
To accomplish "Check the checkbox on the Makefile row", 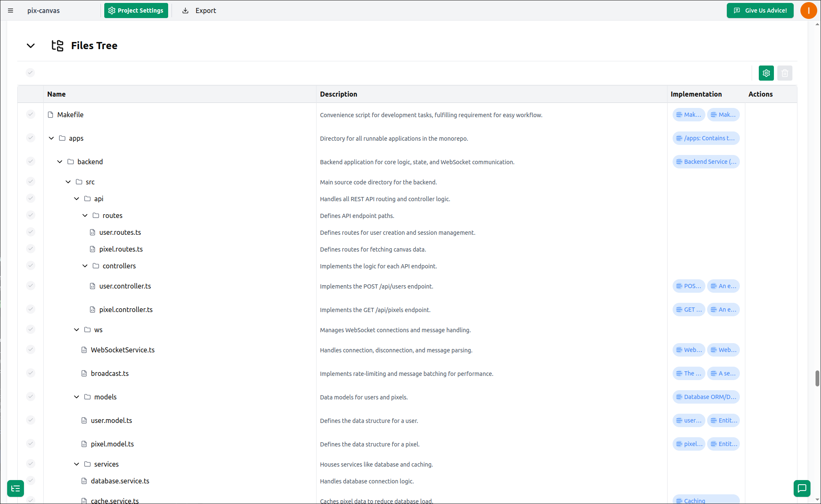I will [x=30, y=114].
